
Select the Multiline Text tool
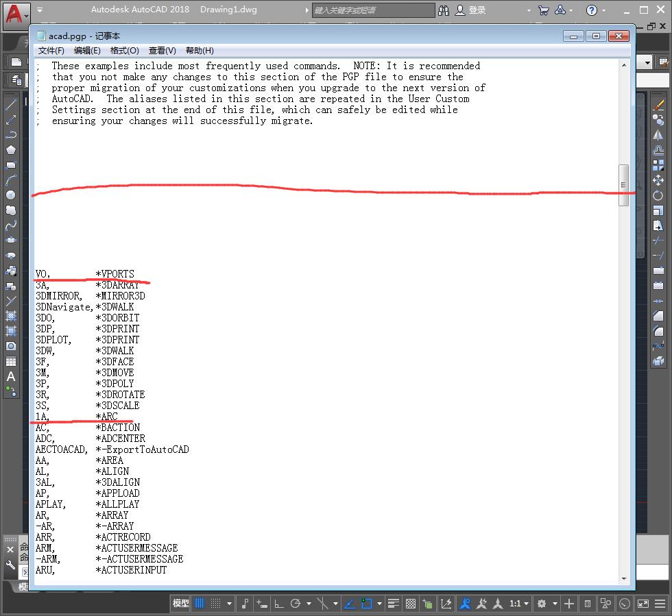[11, 377]
